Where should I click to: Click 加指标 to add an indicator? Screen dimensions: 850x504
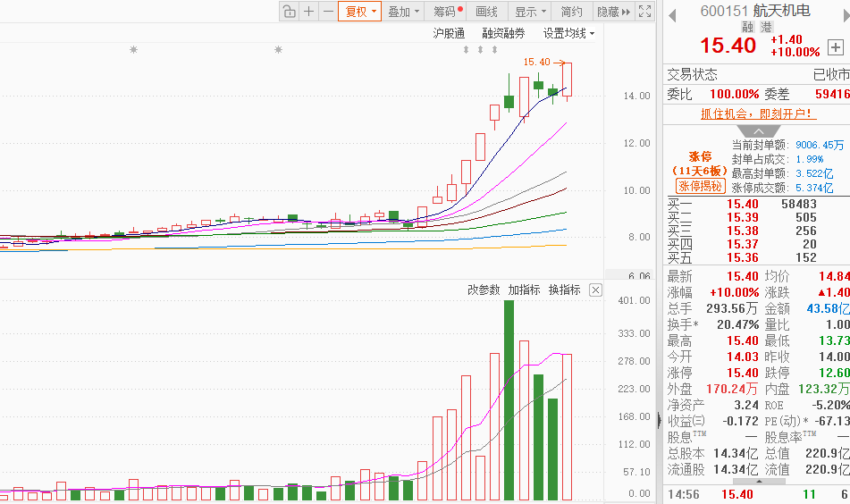pyautogui.click(x=524, y=290)
